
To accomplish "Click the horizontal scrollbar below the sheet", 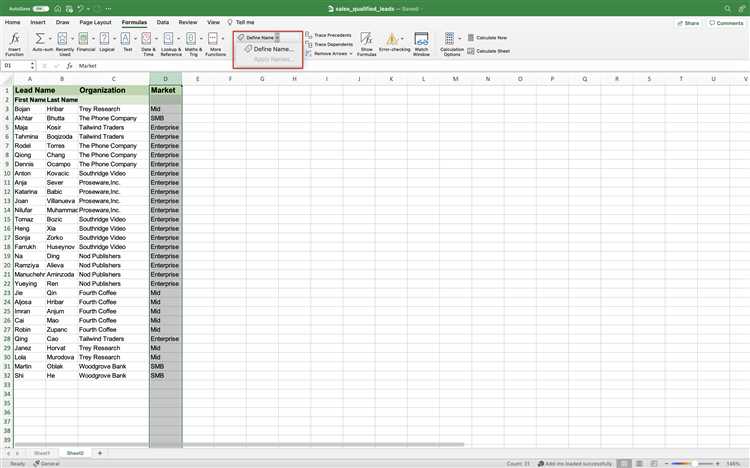I will (x=239, y=445).
